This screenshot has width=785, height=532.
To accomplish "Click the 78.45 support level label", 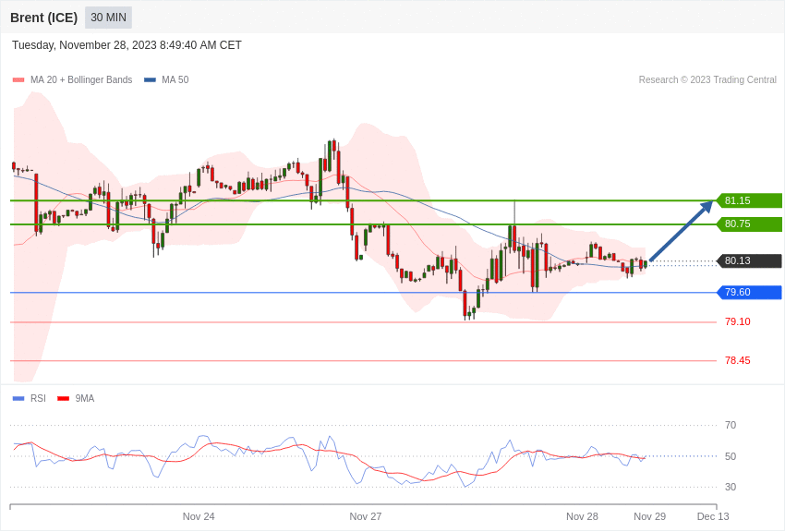I will coord(738,360).
